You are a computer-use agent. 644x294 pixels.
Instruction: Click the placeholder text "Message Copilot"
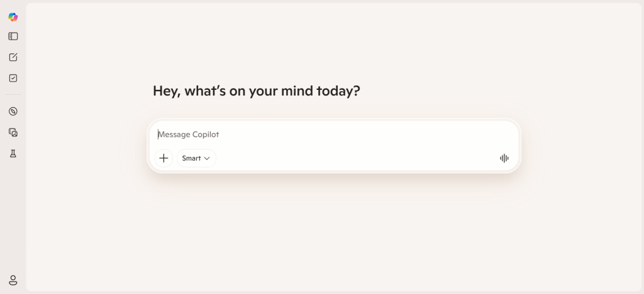188,134
